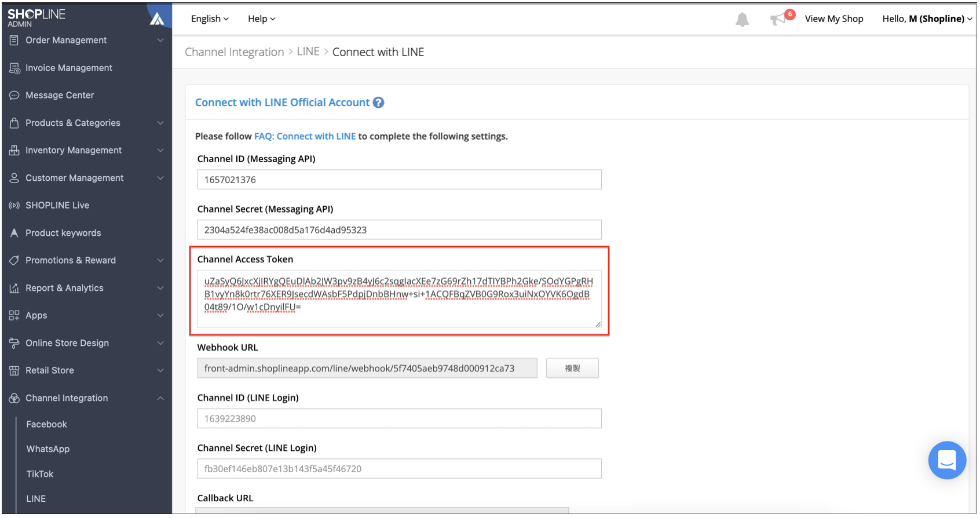
Task: Expand the Inventory Management chevron
Action: [x=160, y=150]
